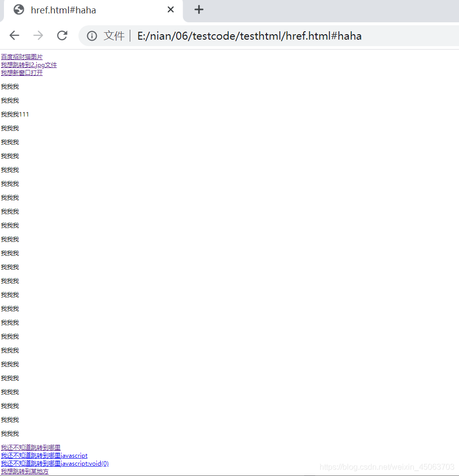This screenshot has height=476, width=459.
Task: Follow the 我想跳转到某地方 link
Action: coord(25,471)
